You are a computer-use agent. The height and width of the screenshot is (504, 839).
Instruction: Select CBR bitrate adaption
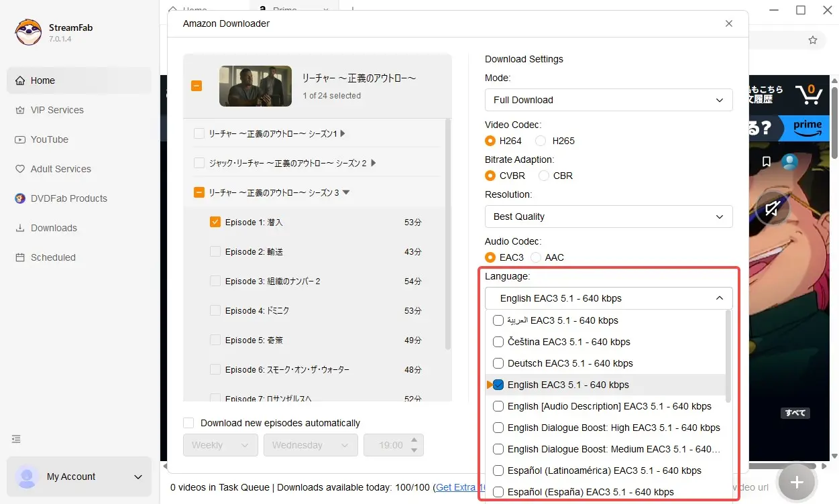click(x=544, y=176)
